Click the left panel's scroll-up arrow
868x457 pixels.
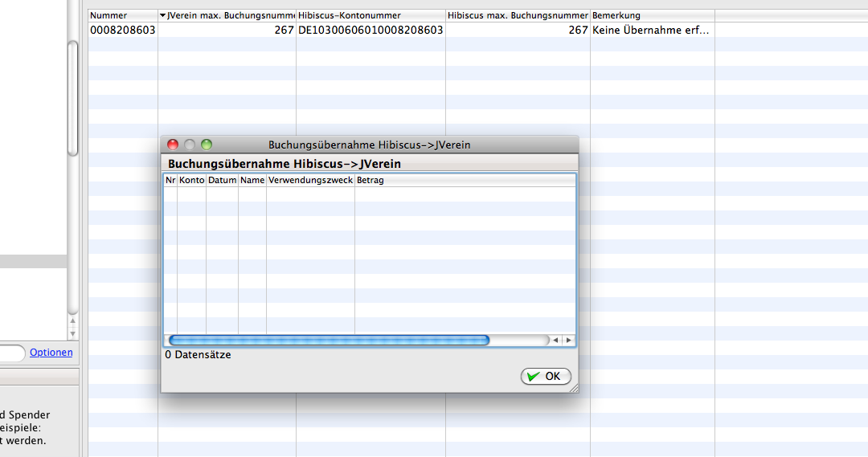click(x=72, y=321)
